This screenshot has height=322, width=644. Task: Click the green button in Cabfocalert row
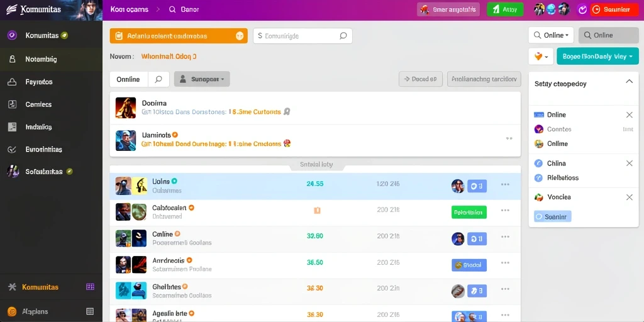[469, 213]
